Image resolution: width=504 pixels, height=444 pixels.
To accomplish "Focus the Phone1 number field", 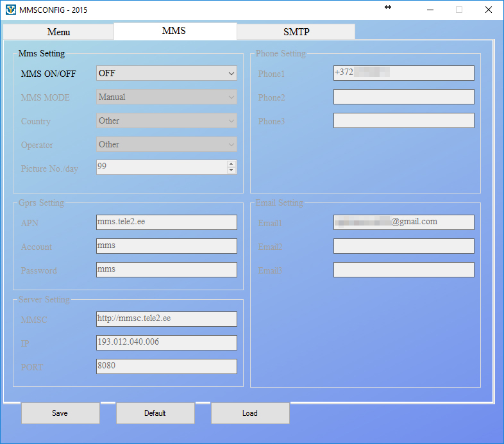I will click(404, 73).
